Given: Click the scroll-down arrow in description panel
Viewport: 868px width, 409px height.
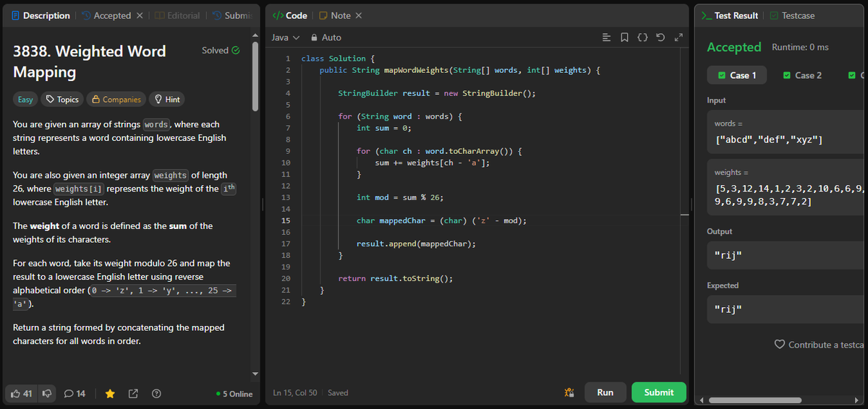Looking at the screenshot, I should (255, 374).
